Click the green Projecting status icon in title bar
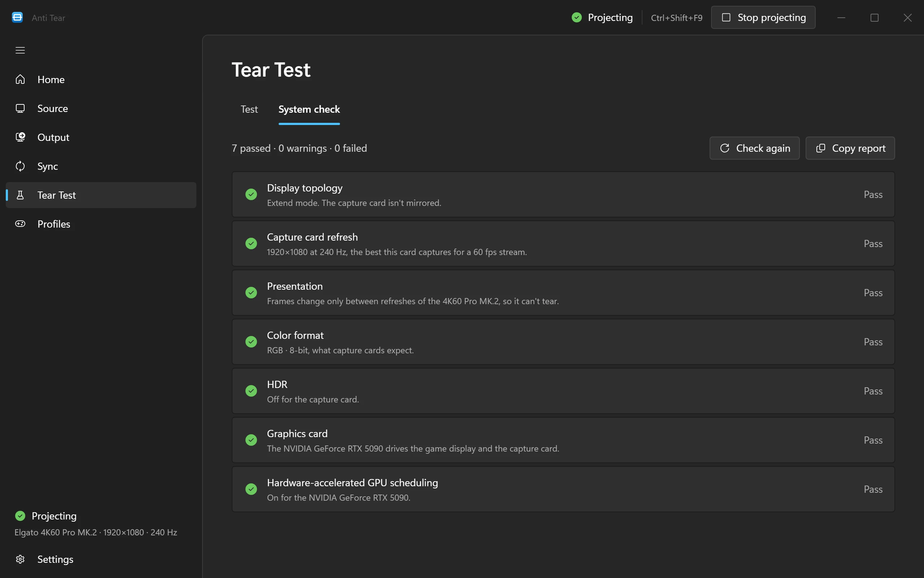 (577, 18)
